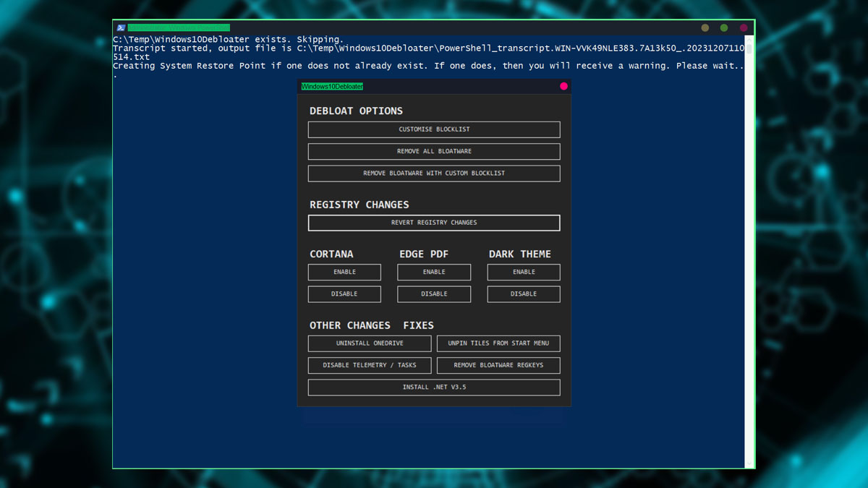Select Disable Telemetry / Tasks
868x488 pixels.
coord(369,365)
